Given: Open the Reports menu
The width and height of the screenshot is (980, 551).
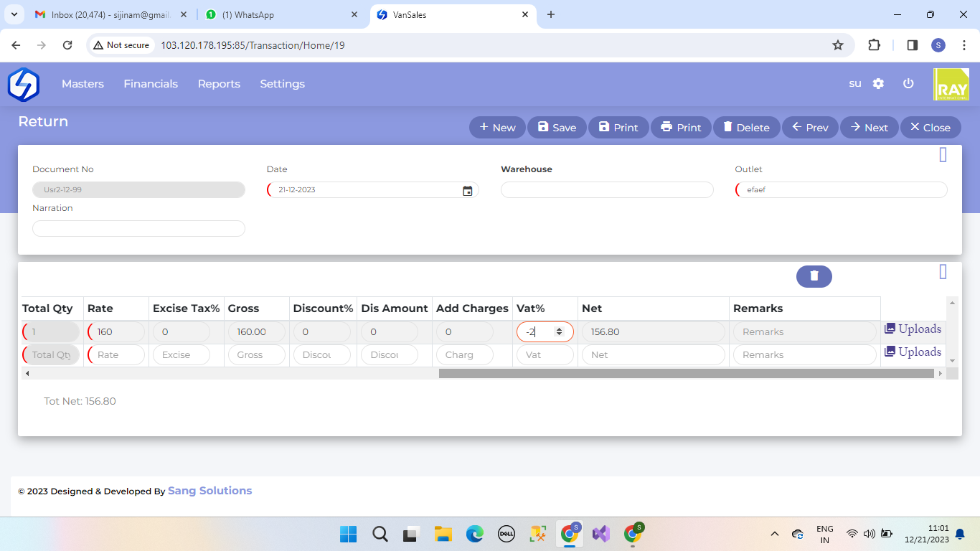Looking at the screenshot, I should (219, 84).
